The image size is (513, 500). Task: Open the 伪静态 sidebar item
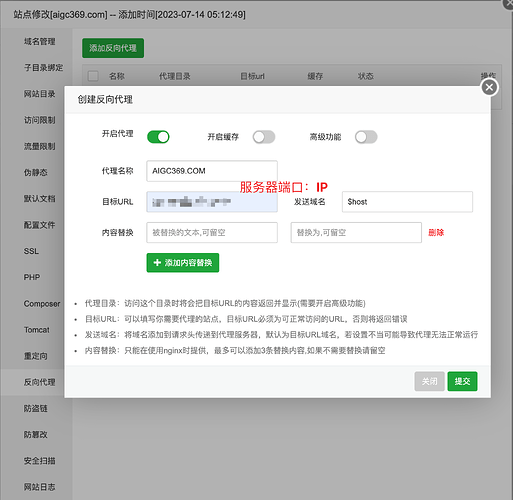pyautogui.click(x=35, y=172)
